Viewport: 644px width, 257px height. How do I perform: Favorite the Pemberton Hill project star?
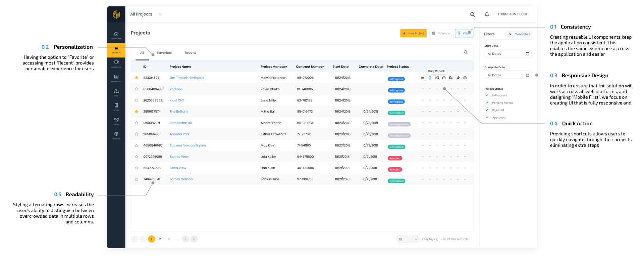[x=137, y=123]
